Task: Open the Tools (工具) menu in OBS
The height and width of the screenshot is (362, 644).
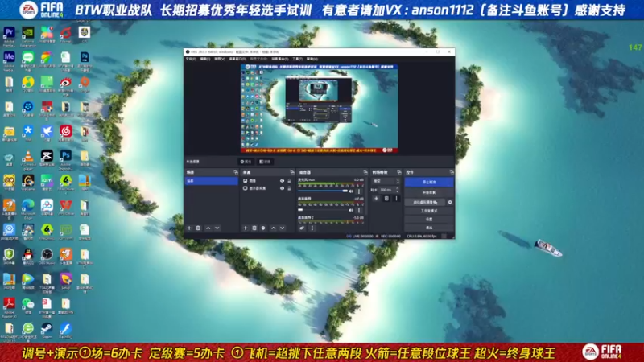Action: click(x=297, y=59)
